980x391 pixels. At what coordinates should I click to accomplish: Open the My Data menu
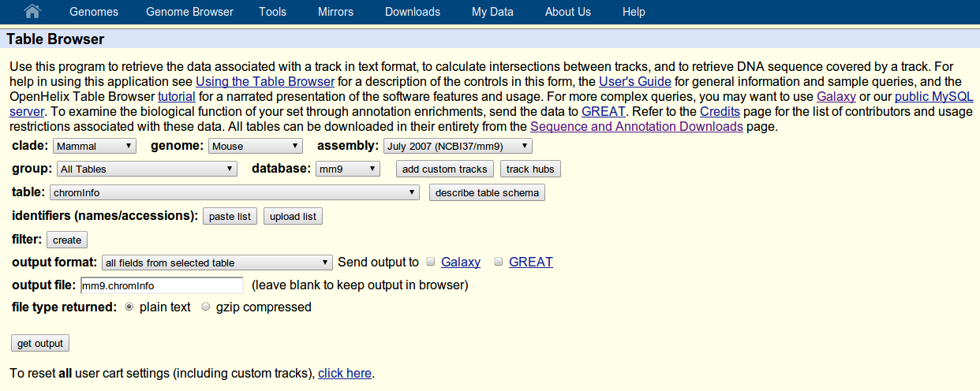coord(492,12)
